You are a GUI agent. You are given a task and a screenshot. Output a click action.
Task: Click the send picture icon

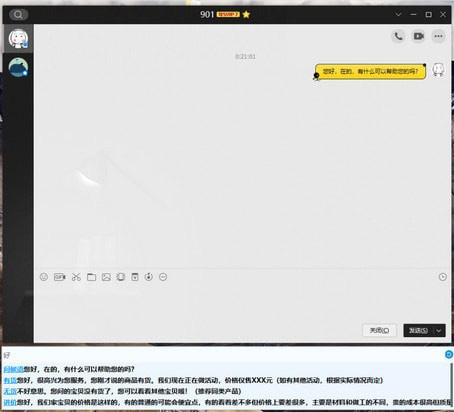106,277
